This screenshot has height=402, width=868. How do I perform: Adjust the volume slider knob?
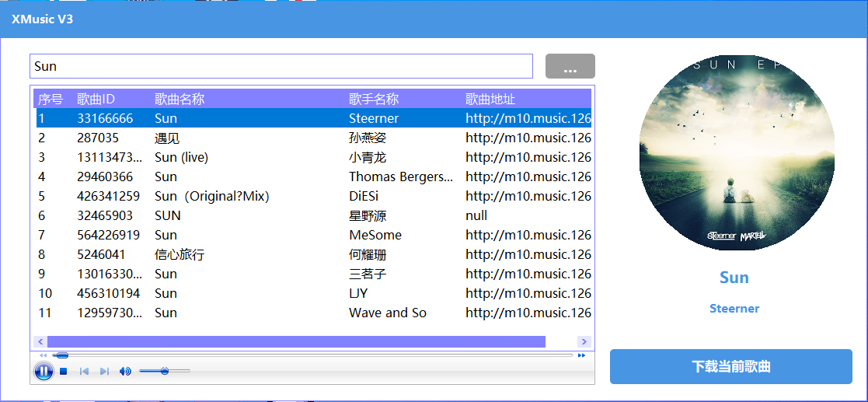point(165,371)
